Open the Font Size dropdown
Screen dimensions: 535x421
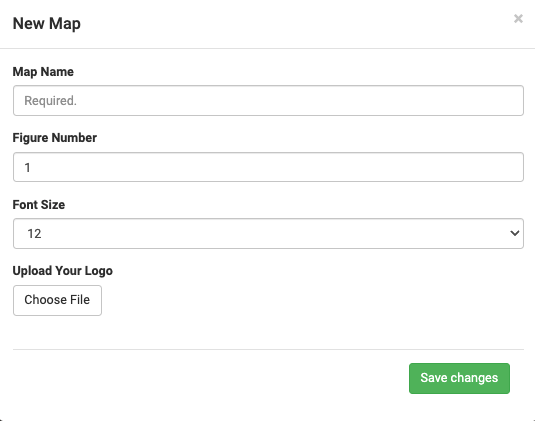pos(268,233)
